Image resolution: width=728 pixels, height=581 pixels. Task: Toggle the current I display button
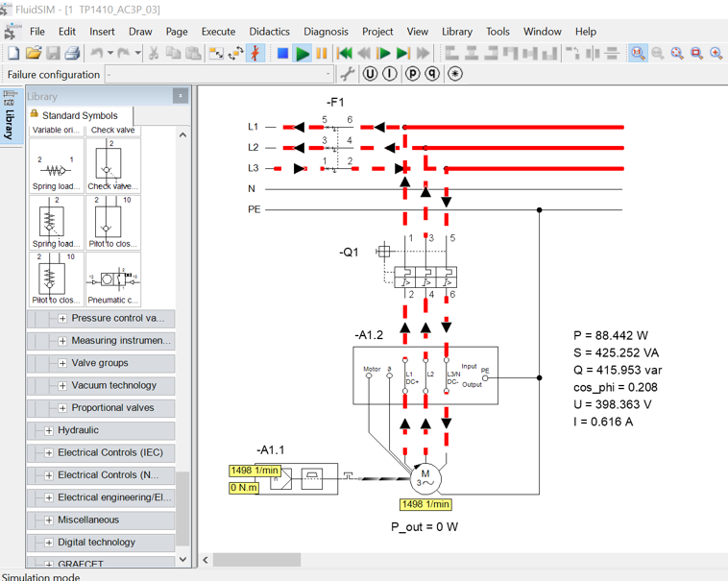tap(390, 74)
